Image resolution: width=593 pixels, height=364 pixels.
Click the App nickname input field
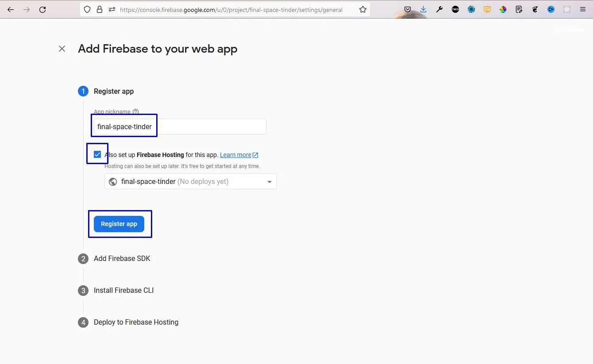point(180,126)
